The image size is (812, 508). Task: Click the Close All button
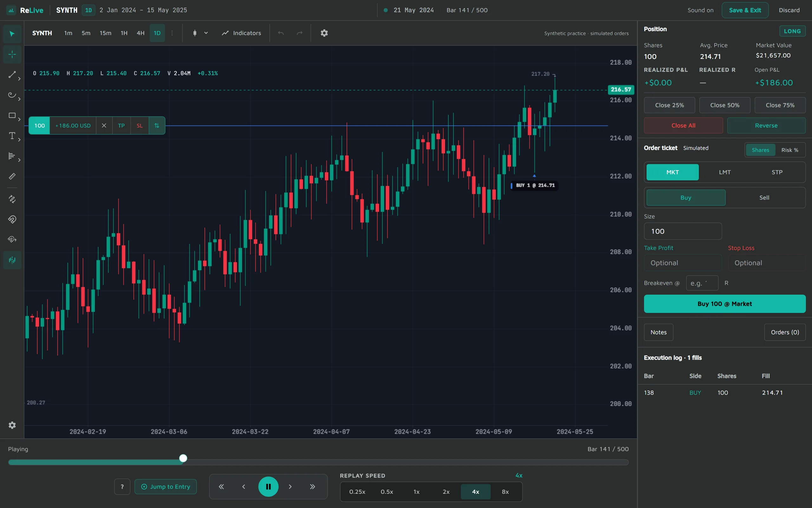683,125
